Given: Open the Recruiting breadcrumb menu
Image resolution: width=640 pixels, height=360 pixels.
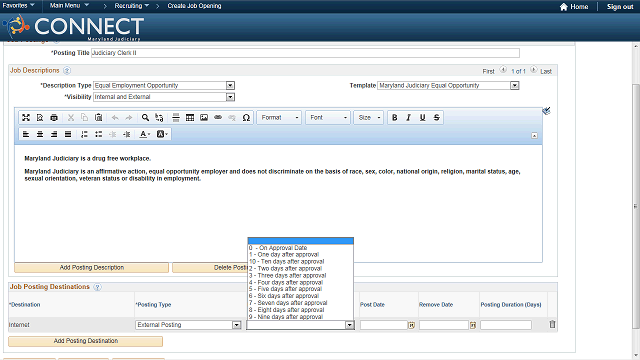Looking at the screenshot, I should coord(131,6).
